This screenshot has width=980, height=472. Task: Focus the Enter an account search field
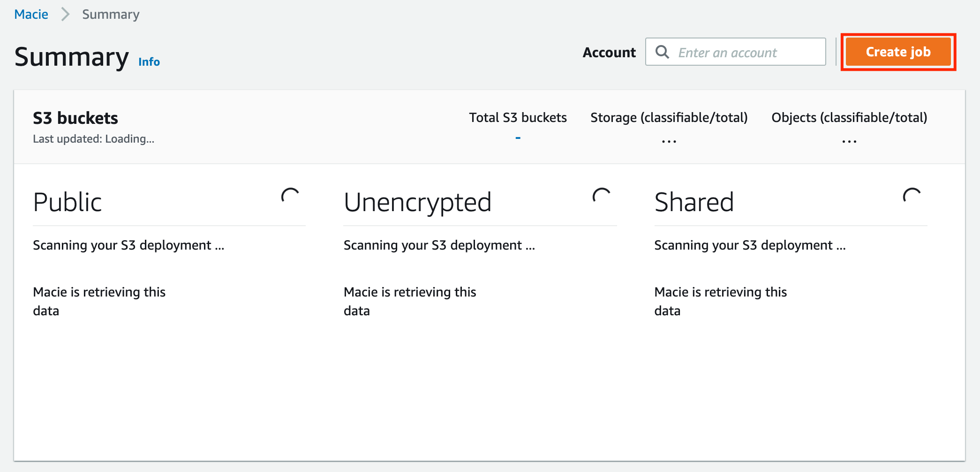click(735, 52)
